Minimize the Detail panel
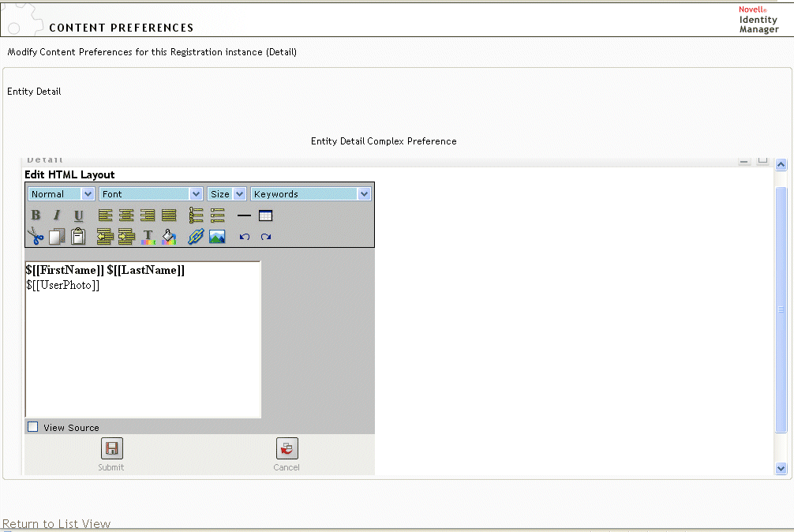 point(744,161)
